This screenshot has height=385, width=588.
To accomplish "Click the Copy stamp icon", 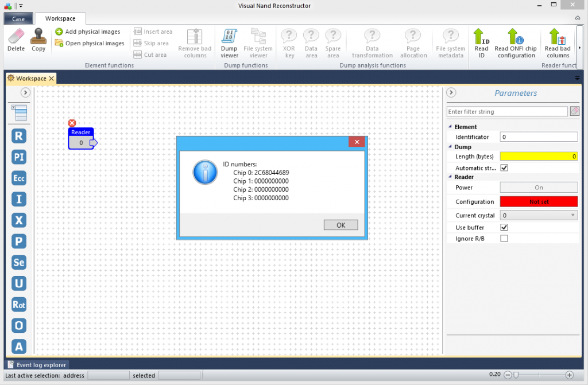I will [x=38, y=36].
